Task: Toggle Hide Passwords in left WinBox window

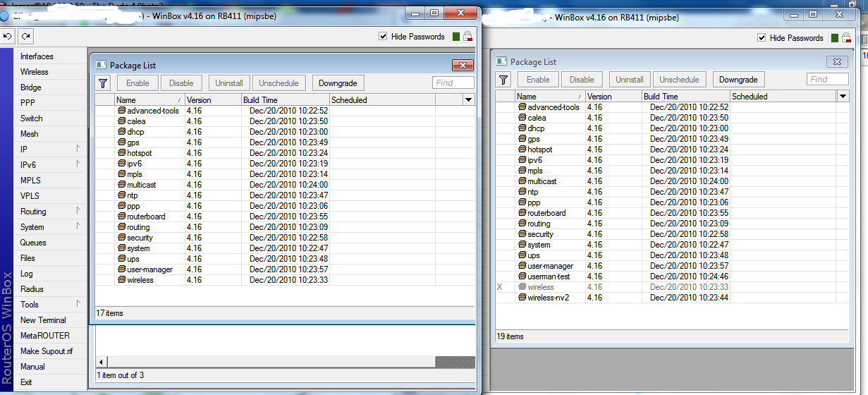Action: [383, 37]
